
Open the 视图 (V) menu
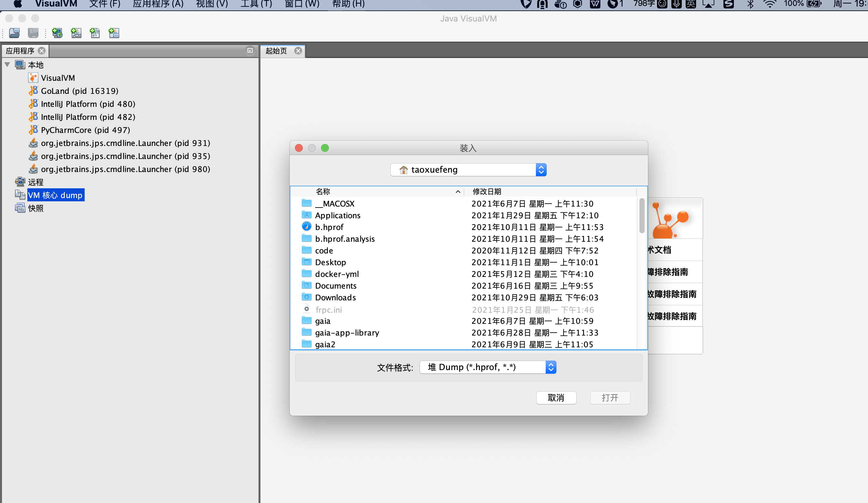(x=212, y=4)
